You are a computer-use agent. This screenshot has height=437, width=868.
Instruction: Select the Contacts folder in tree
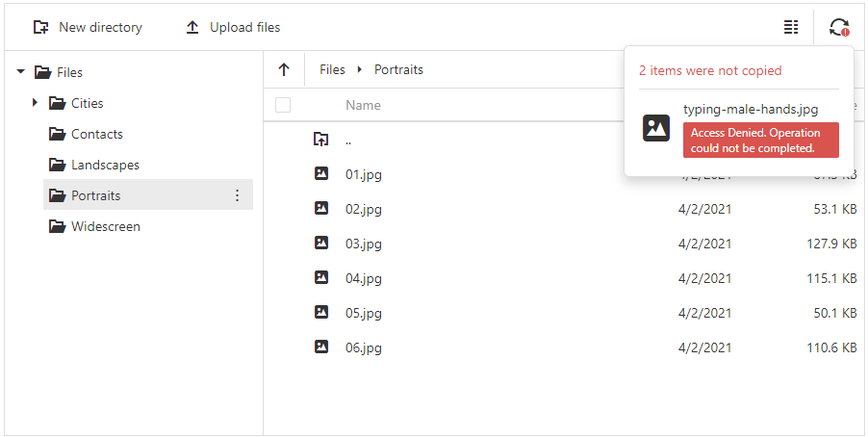tap(96, 134)
